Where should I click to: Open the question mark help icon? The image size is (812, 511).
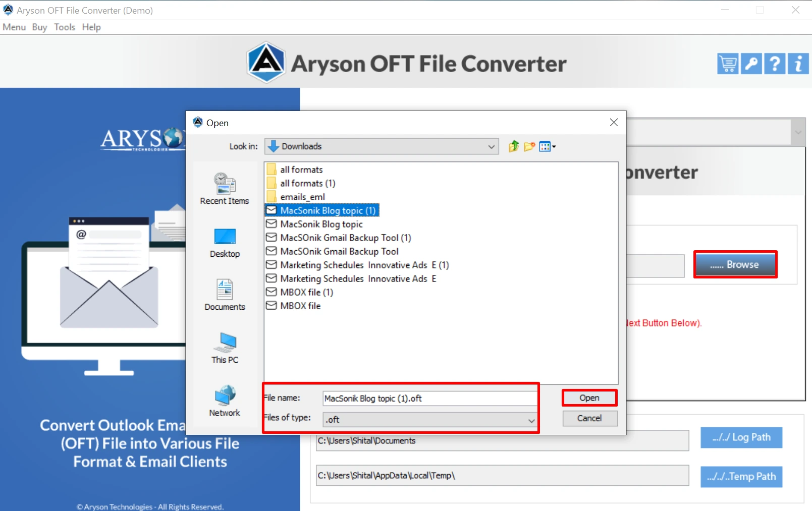point(775,64)
